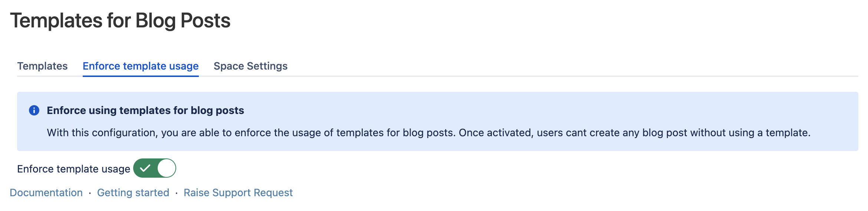Viewport: 868px width, 211px height.
Task: Switch to the Space Settings tab
Action: tap(250, 66)
